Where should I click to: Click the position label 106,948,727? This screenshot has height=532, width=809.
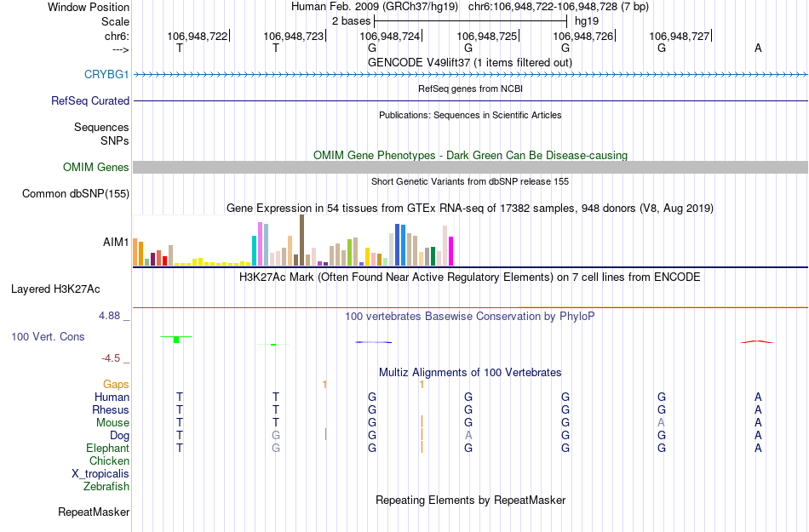coord(679,36)
